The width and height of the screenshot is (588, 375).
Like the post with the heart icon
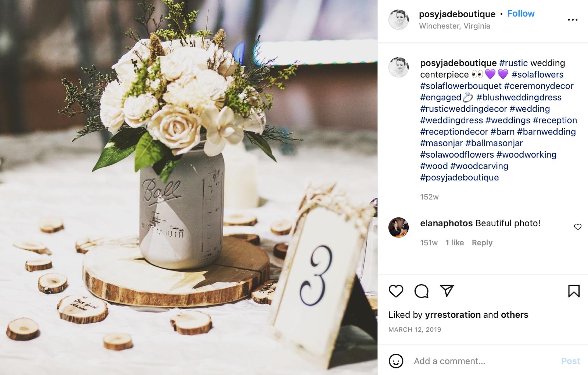(396, 291)
